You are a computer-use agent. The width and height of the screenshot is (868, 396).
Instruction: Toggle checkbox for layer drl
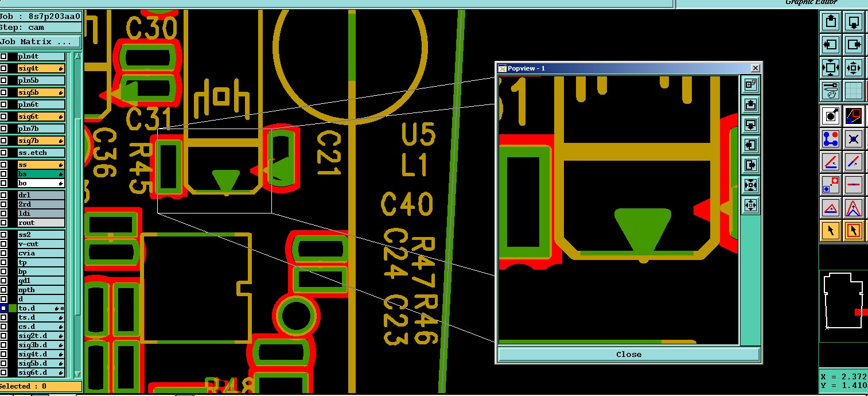click(3, 195)
